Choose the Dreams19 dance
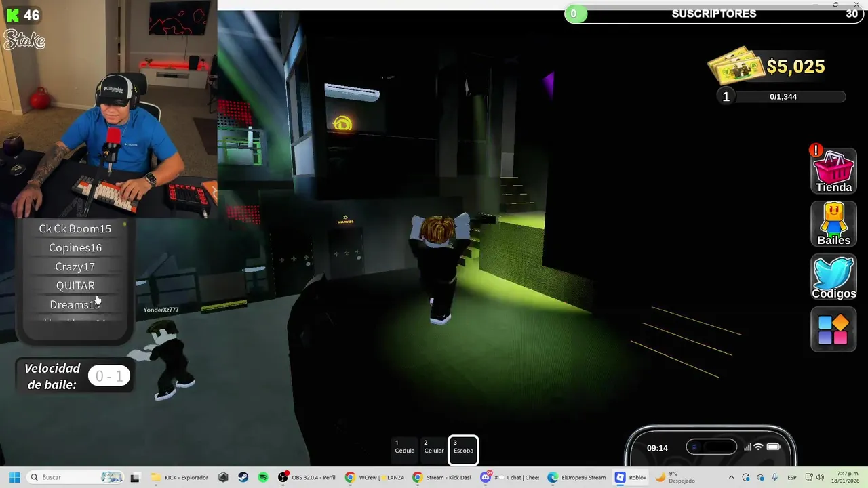 point(75,305)
